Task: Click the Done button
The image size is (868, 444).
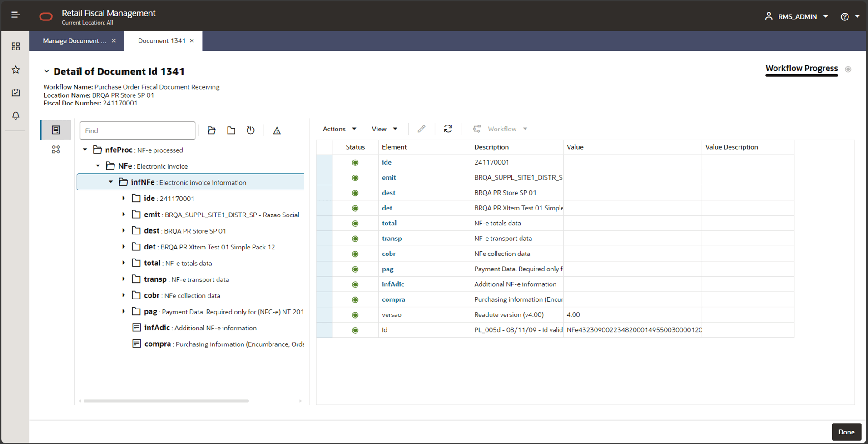Action: [x=846, y=432]
